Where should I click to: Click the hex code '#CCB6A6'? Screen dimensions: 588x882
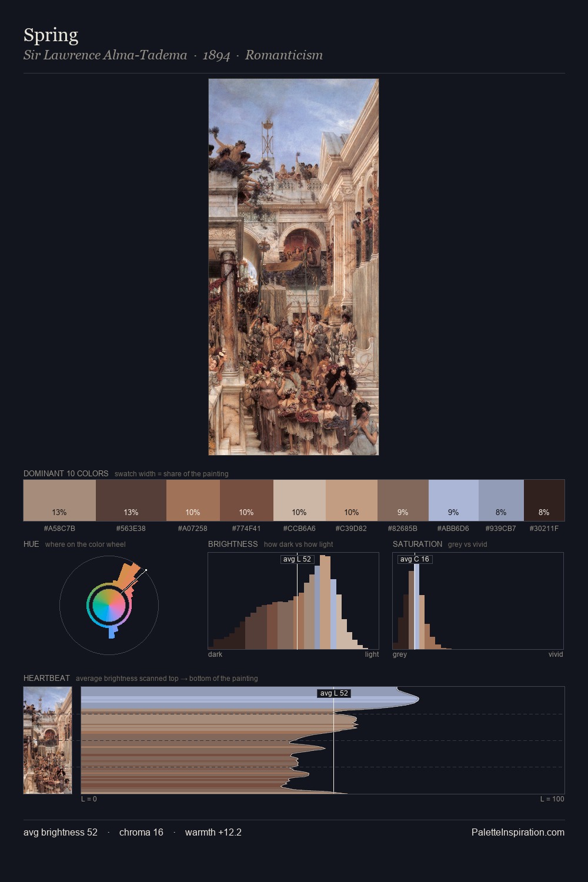(x=299, y=529)
